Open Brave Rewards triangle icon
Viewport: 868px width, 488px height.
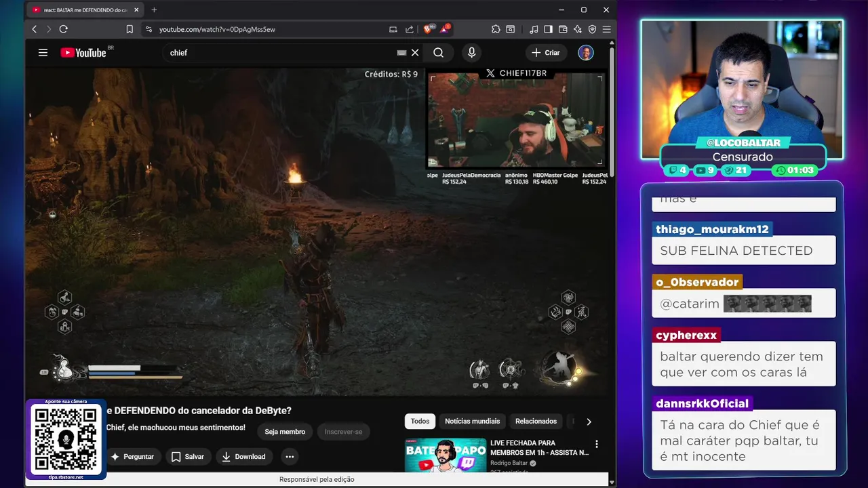point(445,29)
